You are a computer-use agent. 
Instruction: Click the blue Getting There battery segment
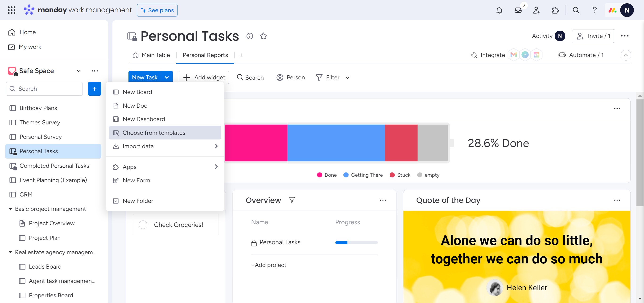(x=336, y=143)
